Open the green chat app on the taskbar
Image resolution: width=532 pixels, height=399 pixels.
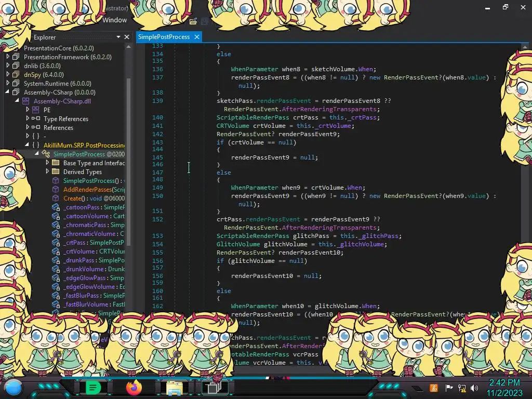point(94,387)
